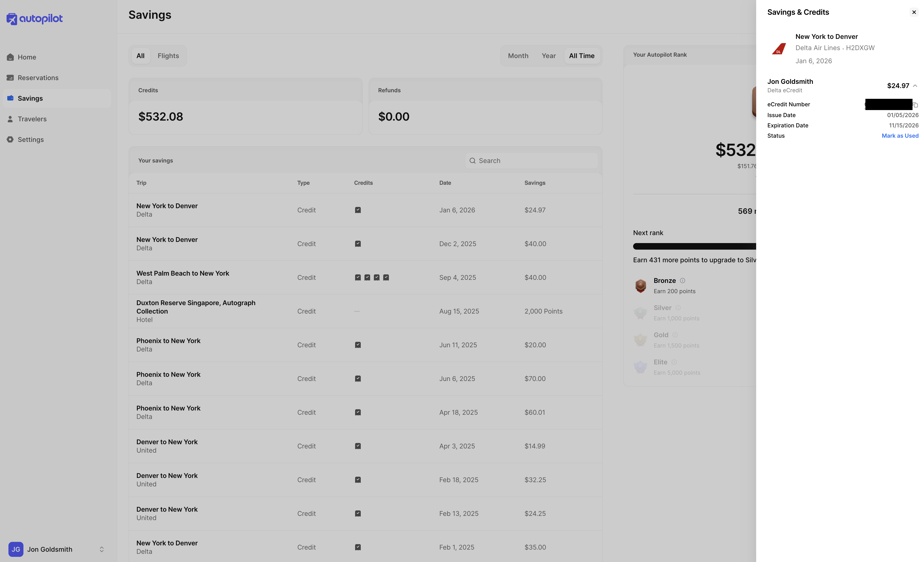
Task: Open the Travelers sidebar item
Action: (x=32, y=119)
